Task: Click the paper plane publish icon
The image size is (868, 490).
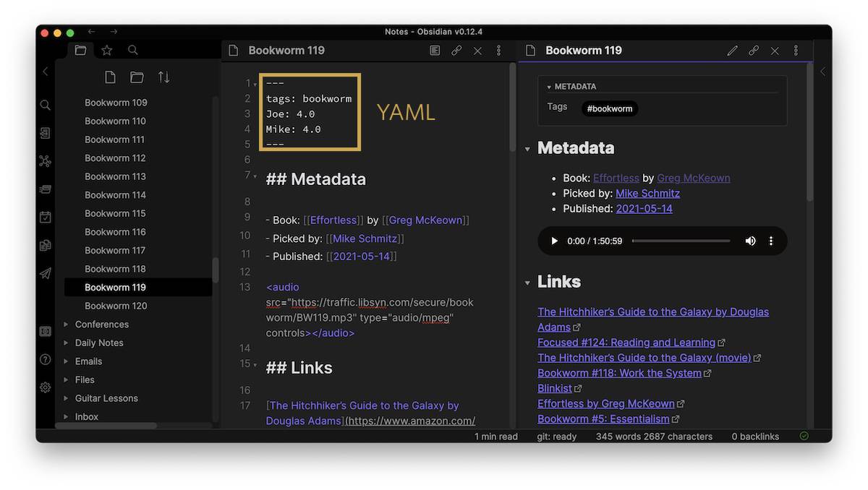Action: [45, 273]
